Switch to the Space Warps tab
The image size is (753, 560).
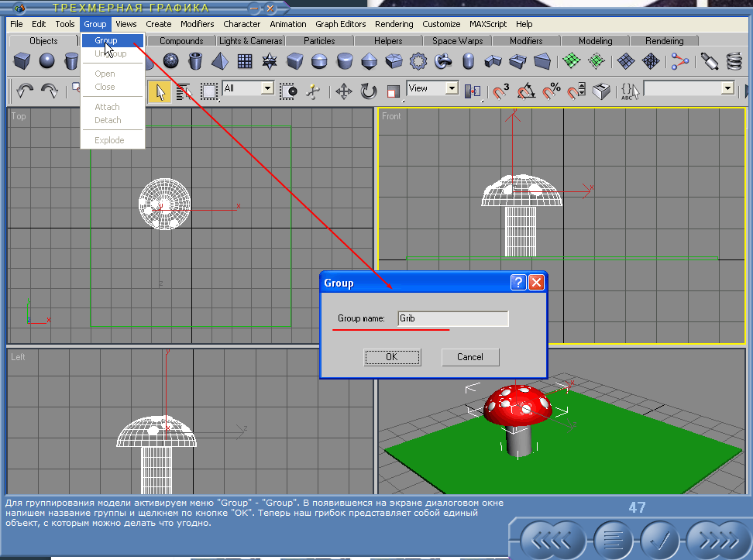tap(458, 41)
